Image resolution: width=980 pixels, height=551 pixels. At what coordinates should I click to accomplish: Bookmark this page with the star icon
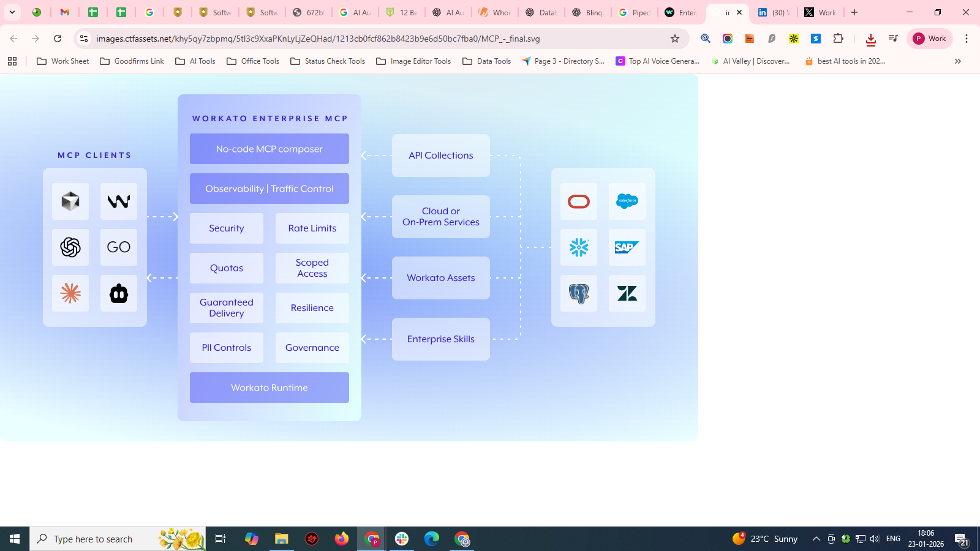point(675,39)
